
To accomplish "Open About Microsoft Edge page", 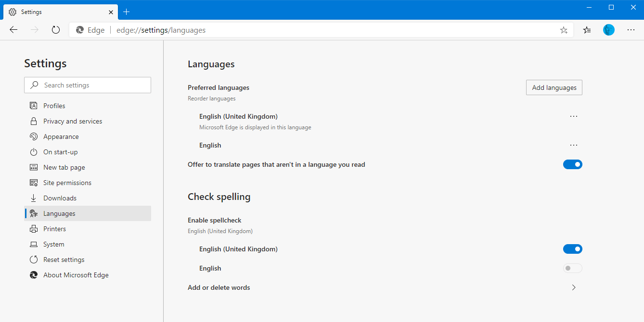I will coord(76,275).
